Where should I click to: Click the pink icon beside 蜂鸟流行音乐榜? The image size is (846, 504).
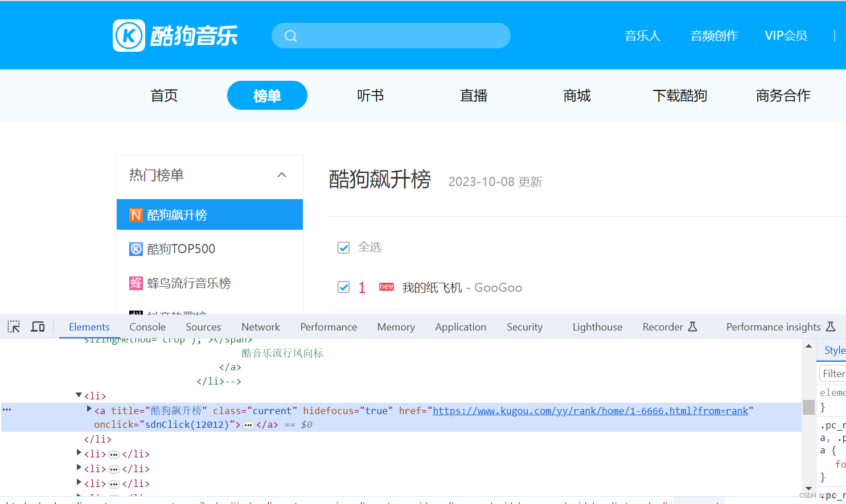136,283
